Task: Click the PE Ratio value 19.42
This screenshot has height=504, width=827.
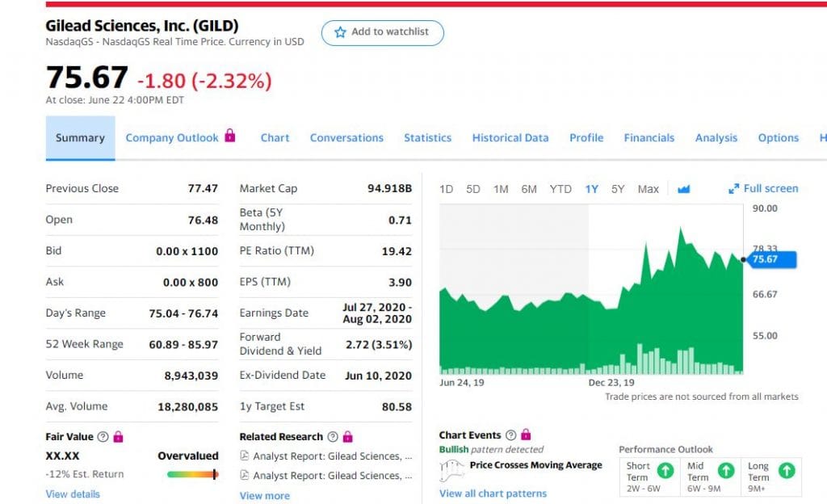Action: [x=397, y=251]
